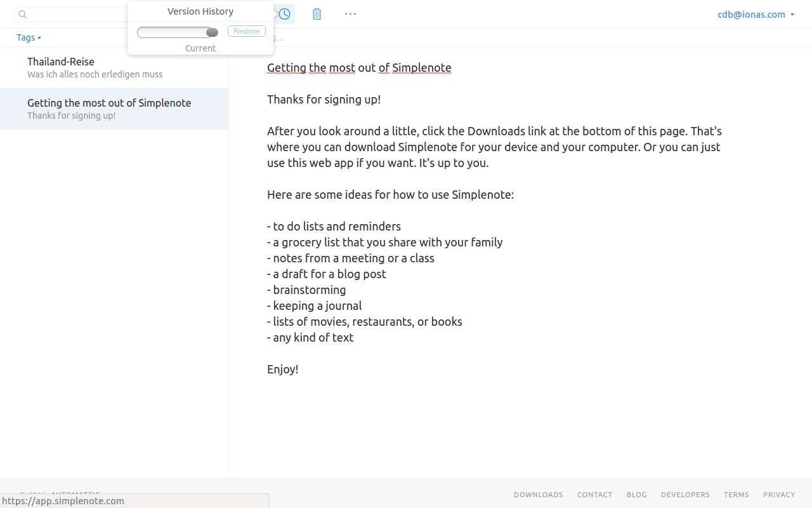
Task: Open the Downloads footer link
Action: (x=538, y=495)
